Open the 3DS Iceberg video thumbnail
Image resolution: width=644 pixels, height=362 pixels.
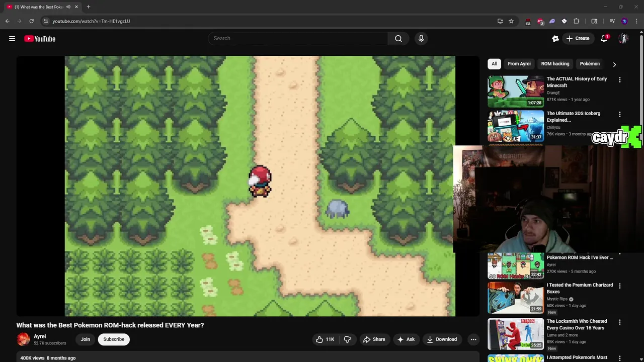516,126
